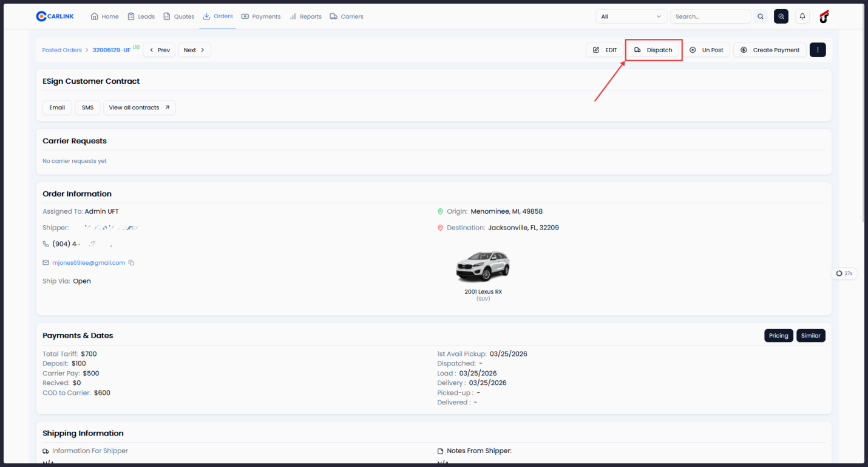
Task: Click the notification bell
Action: point(802,16)
